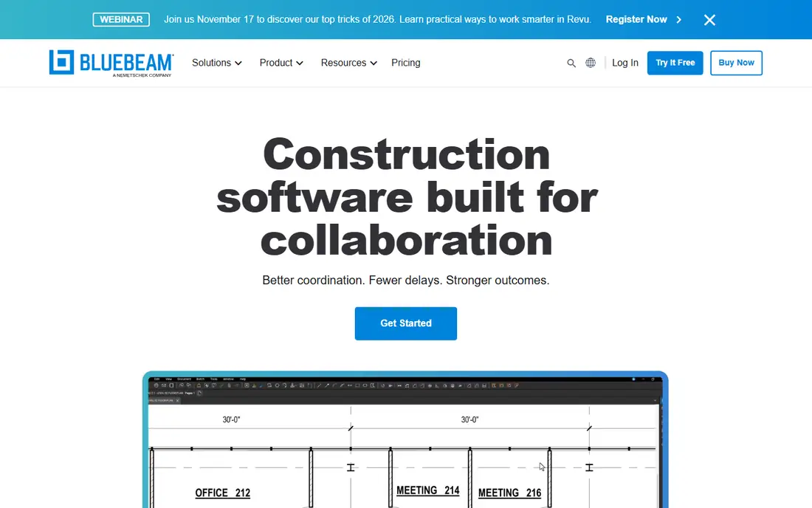Click 'A NEMETSCHEK COMPANY' tagline under logo

[142, 75]
